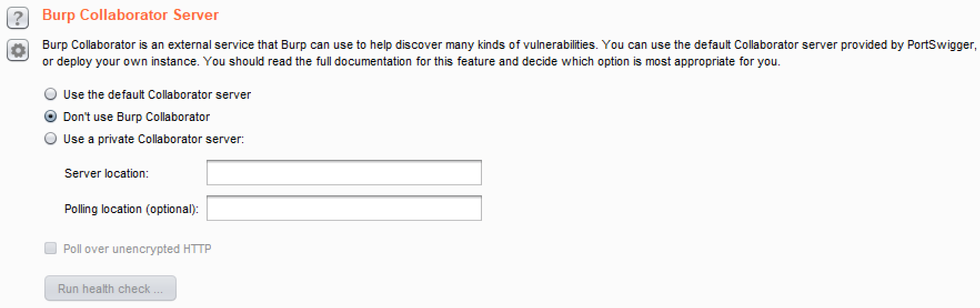
Task: Click the "Use the default Collaborator server" label text
Action: point(157,94)
